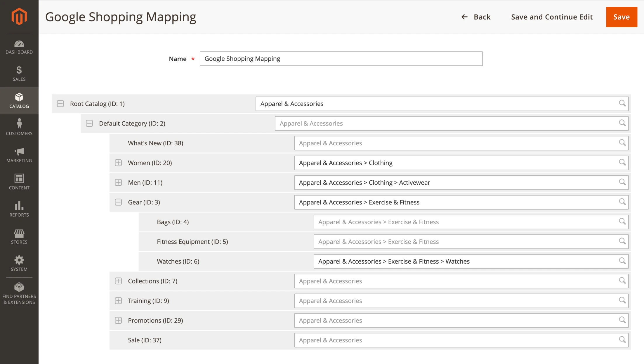Click Save and Continue Edit
Image resolution: width=644 pixels, height=364 pixels.
pyautogui.click(x=551, y=17)
